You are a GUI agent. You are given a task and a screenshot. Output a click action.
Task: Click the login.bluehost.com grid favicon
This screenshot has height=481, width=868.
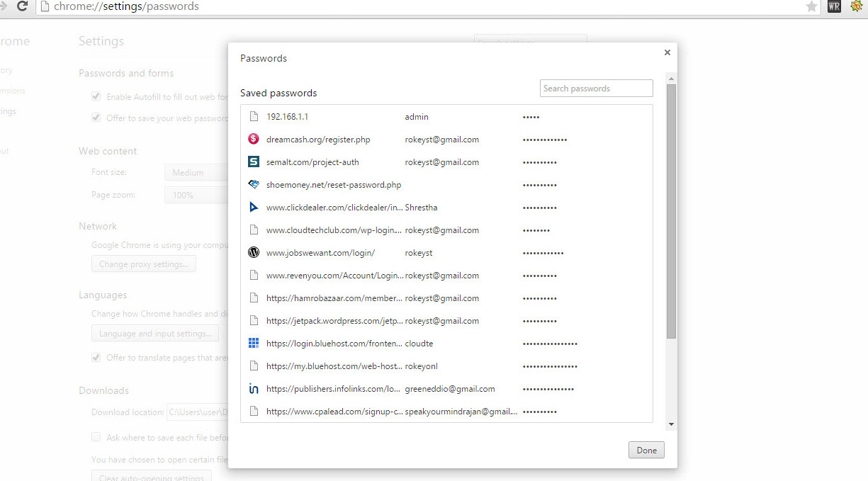tap(254, 344)
